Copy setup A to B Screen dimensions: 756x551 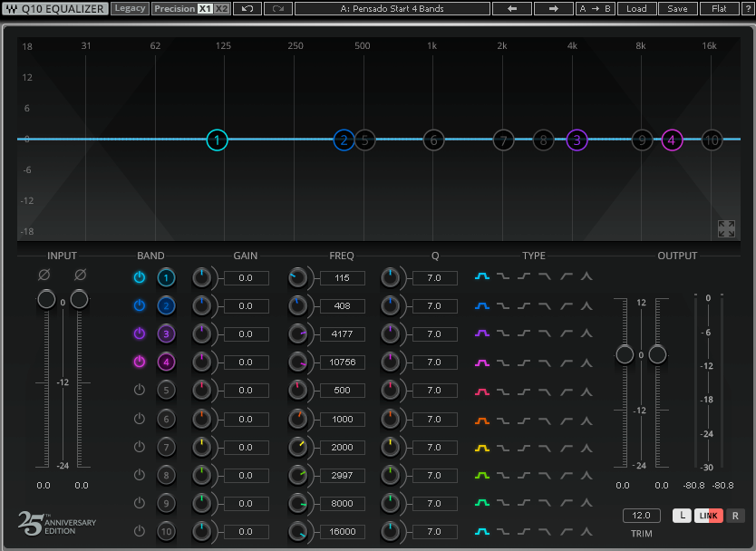pos(596,9)
